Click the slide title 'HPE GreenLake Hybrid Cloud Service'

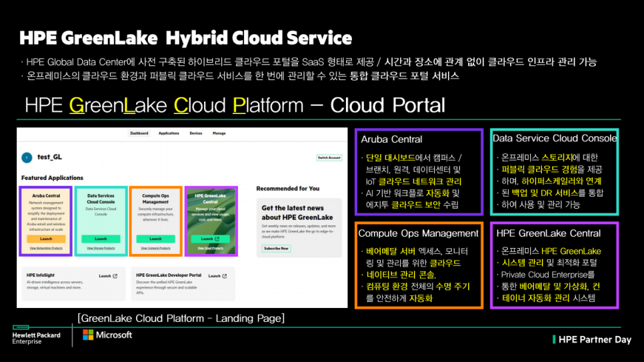(x=185, y=38)
